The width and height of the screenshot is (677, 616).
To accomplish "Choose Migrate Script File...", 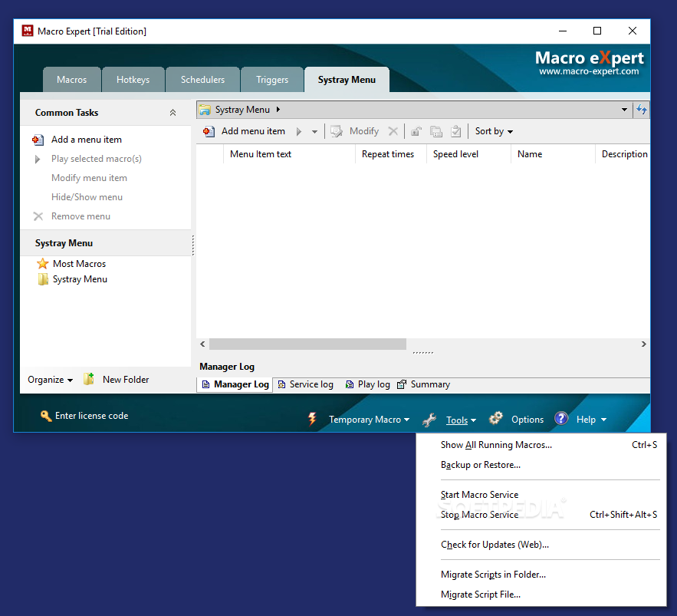I will pos(541,595).
